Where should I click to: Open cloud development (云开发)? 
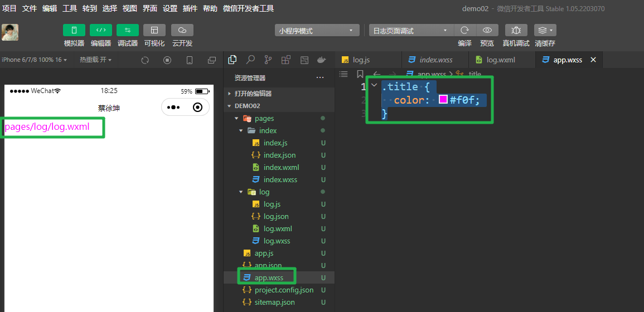(x=182, y=30)
